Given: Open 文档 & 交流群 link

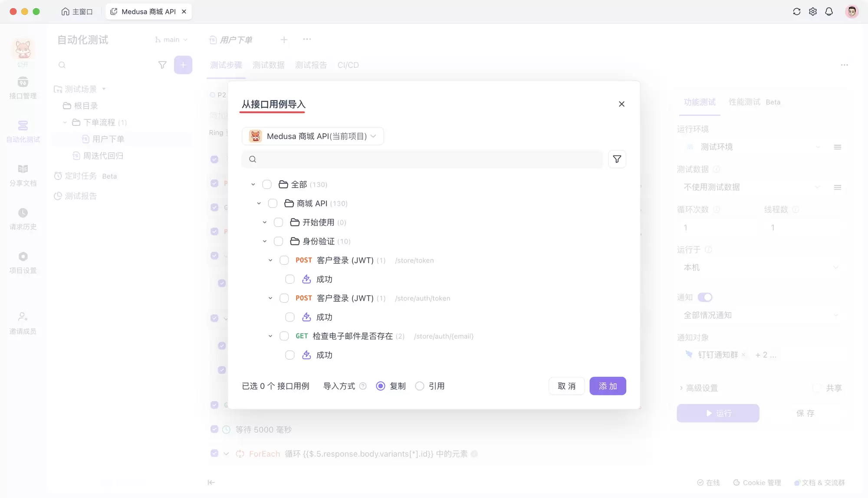Looking at the screenshot, I should click(819, 483).
